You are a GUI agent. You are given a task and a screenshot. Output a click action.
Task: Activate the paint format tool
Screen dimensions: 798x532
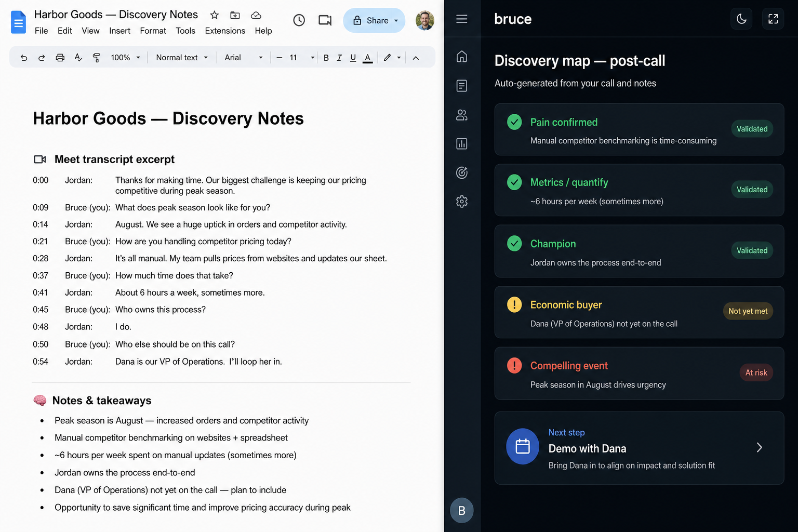(x=96, y=58)
